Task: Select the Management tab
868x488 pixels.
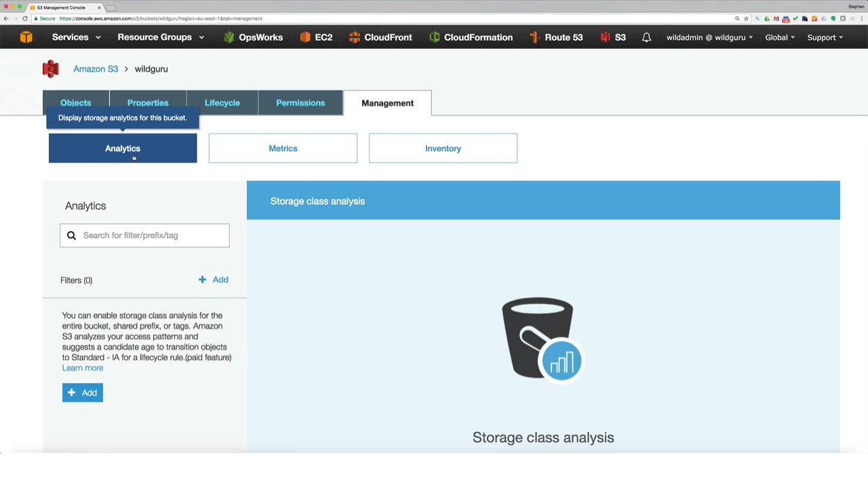Action: pos(387,103)
